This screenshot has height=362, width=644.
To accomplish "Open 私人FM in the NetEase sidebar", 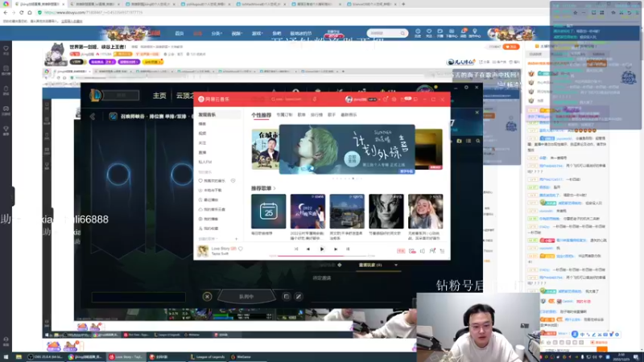I will coord(205,162).
